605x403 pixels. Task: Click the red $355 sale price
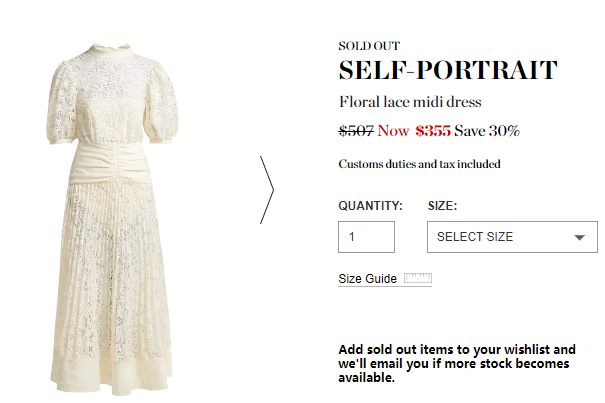pyautogui.click(x=433, y=130)
